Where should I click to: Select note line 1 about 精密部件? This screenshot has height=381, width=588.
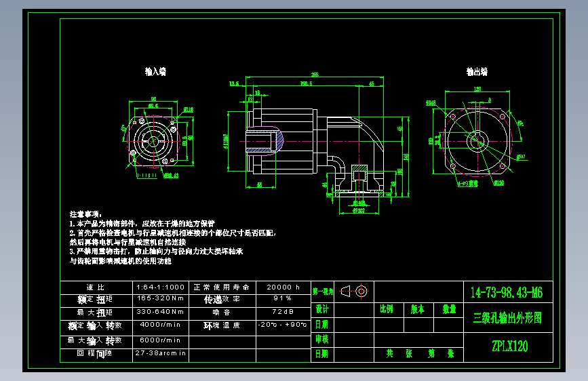click(x=142, y=224)
